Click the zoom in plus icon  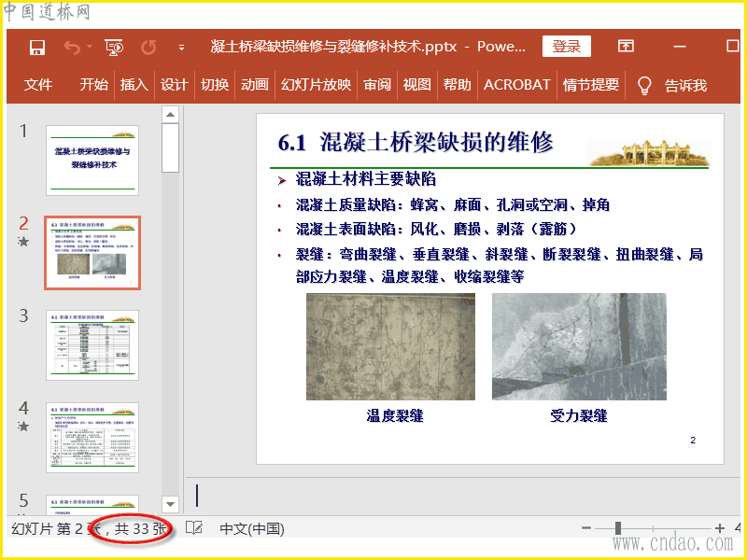pyautogui.click(x=720, y=528)
